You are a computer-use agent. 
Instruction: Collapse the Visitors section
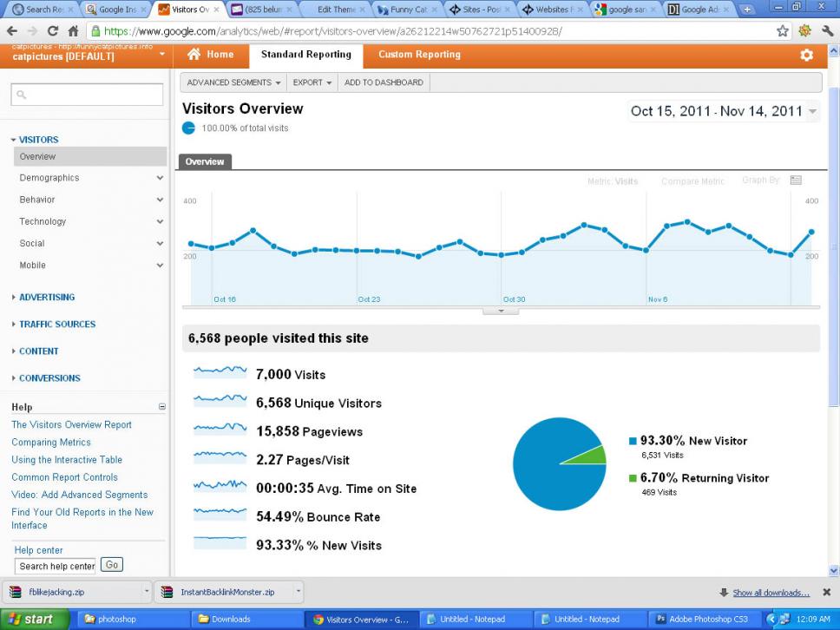(38, 140)
